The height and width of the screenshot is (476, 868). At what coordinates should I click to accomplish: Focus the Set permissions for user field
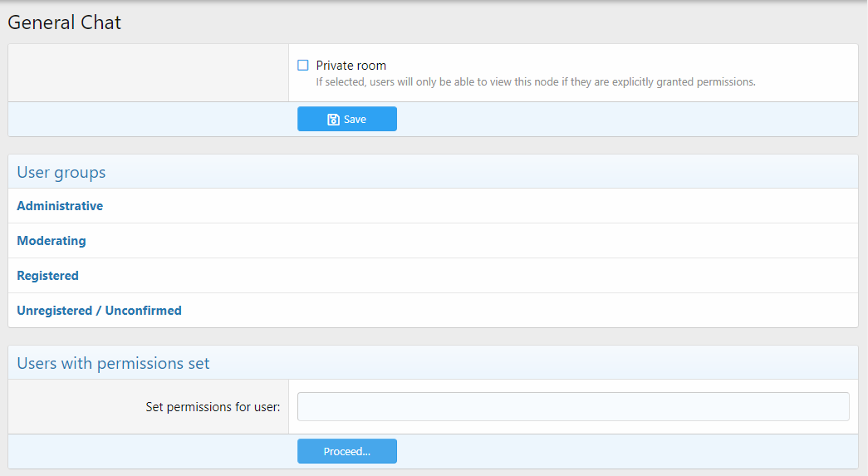[573, 407]
